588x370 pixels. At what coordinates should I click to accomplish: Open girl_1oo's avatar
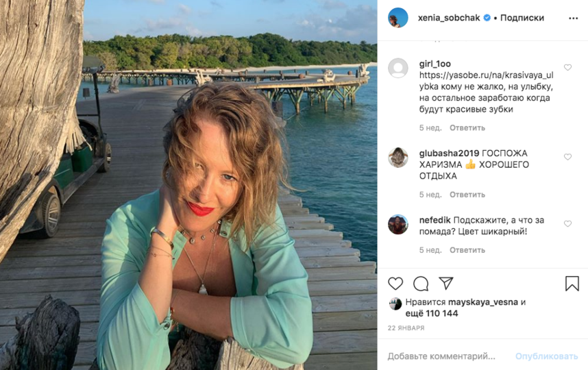[398, 68]
